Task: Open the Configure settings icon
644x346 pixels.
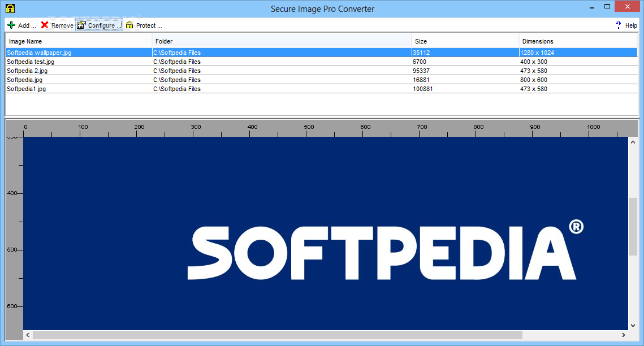Action: [x=81, y=25]
